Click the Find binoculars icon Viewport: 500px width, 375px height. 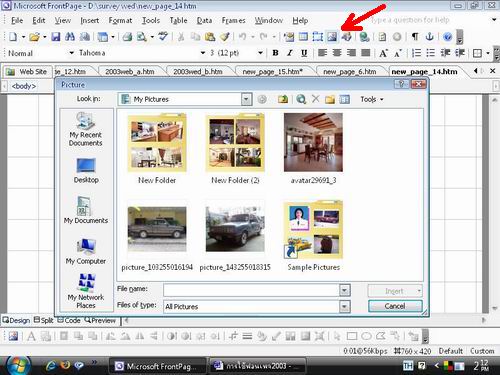[x=70, y=37]
